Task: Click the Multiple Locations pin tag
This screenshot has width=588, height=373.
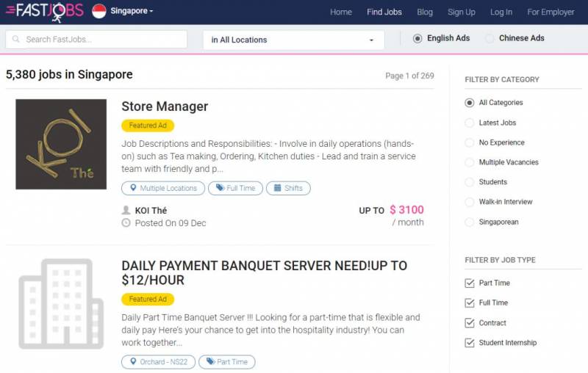Action: point(162,188)
